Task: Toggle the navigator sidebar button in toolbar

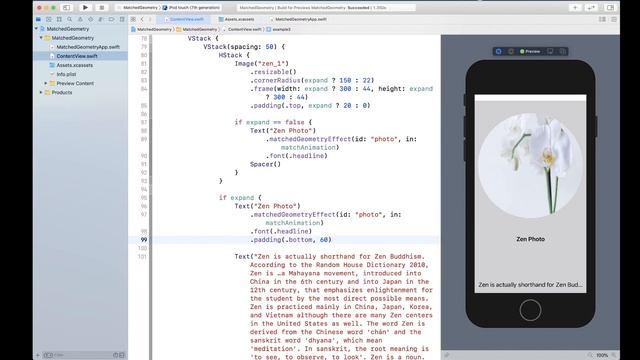Action: pos(67,7)
